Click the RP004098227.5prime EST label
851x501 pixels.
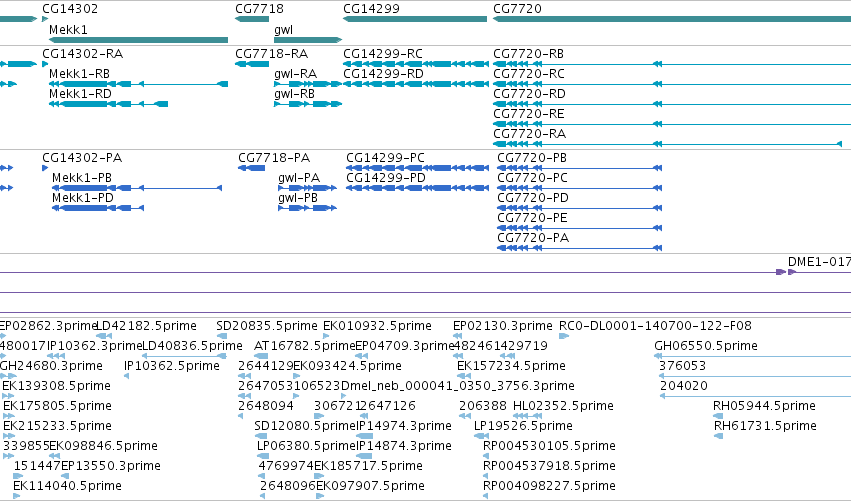(549, 486)
